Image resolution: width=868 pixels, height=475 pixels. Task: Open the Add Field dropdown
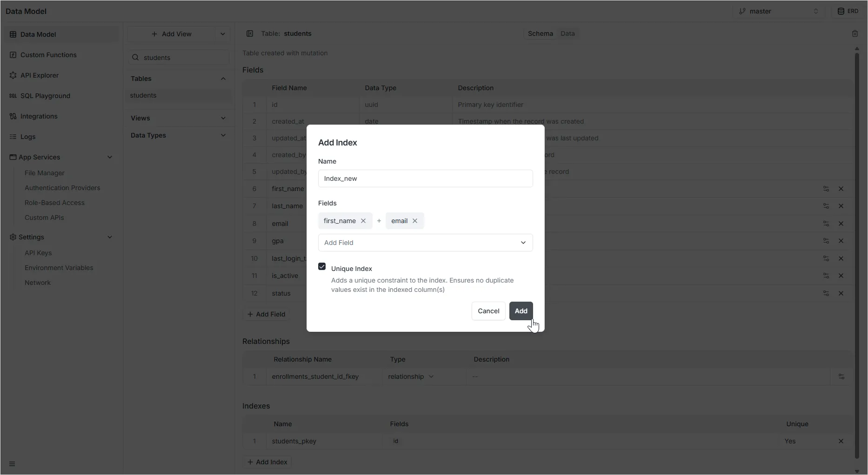425,243
